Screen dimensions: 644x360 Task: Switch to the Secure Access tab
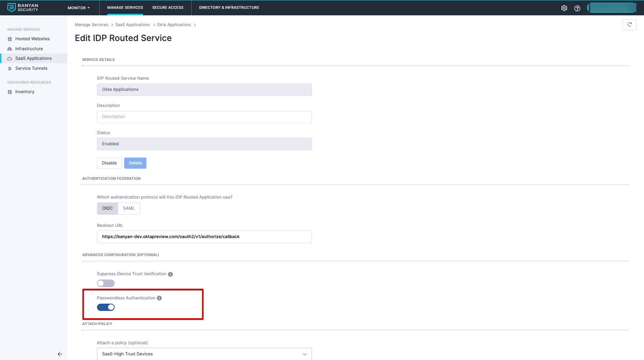pyautogui.click(x=168, y=8)
